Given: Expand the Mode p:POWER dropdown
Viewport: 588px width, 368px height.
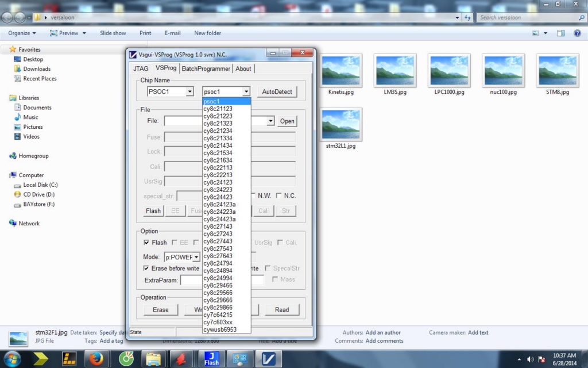Looking at the screenshot, I should pos(196,257).
